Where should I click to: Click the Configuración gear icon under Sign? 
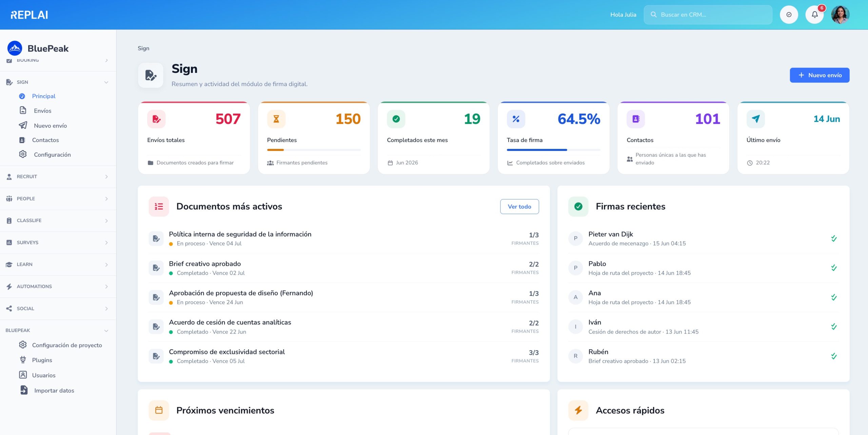tap(23, 154)
